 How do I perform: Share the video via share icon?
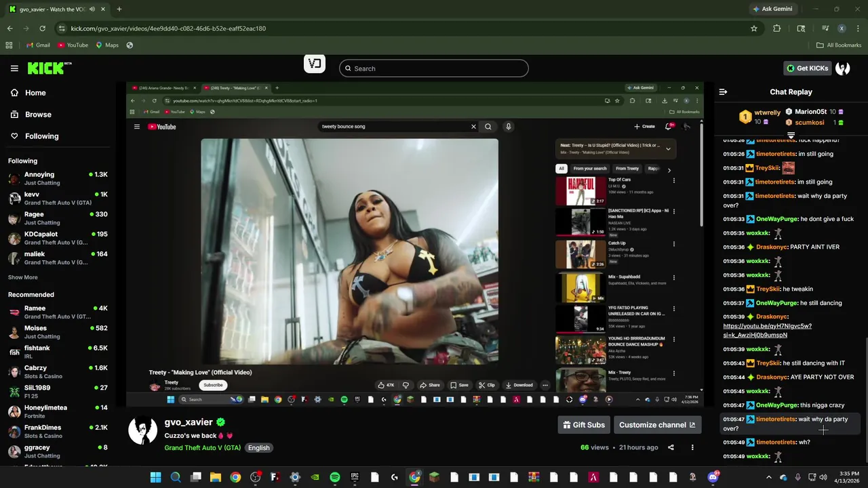point(671,447)
